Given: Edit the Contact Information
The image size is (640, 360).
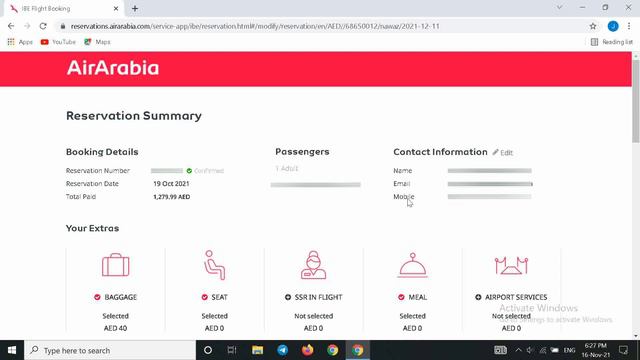Looking at the screenshot, I should (x=502, y=153).
